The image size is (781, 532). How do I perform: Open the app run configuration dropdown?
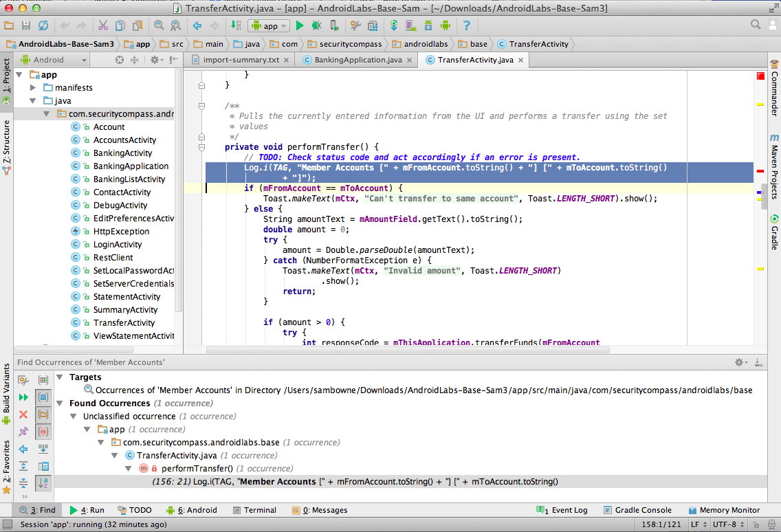coord(267,25)
